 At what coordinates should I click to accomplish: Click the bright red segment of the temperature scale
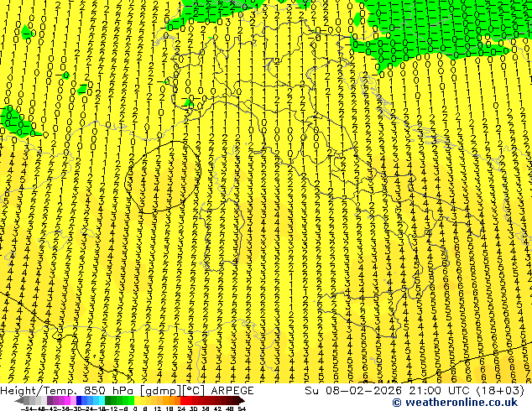[183, 400]
